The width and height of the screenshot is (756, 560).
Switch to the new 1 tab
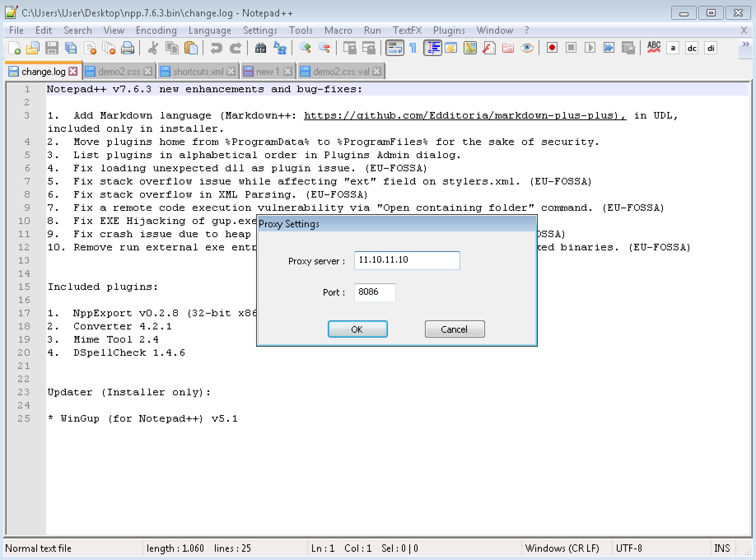coord(268,72)
